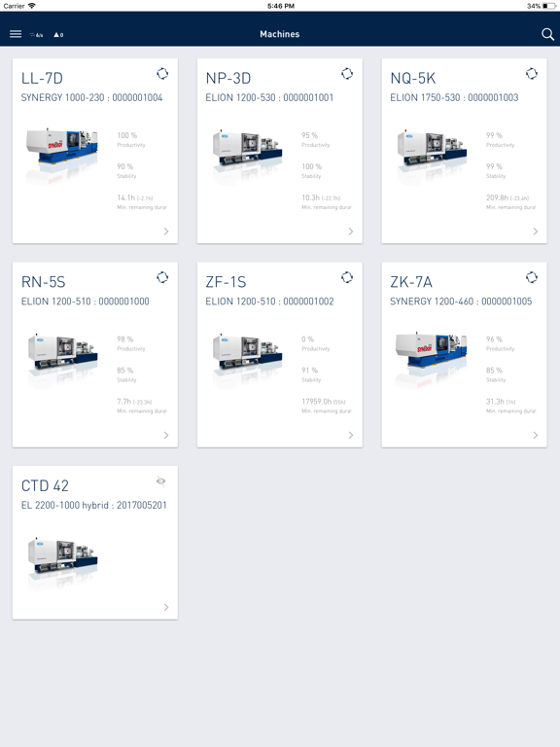Click the 98 % Productivity value on RN-5S
Screen dimensions: 560x747
(x=125, y=339)
